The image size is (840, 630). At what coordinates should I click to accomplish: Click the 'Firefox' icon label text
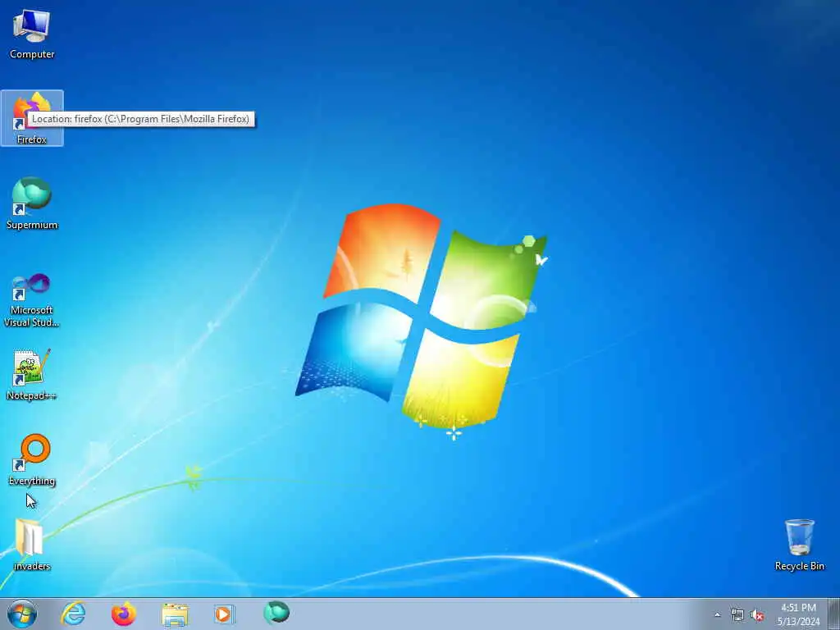32,139
